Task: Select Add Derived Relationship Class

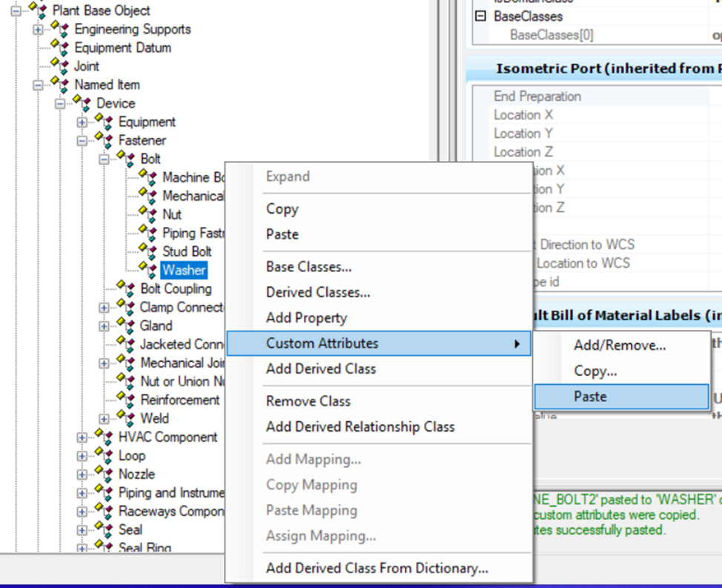Action: coord(378,427)
